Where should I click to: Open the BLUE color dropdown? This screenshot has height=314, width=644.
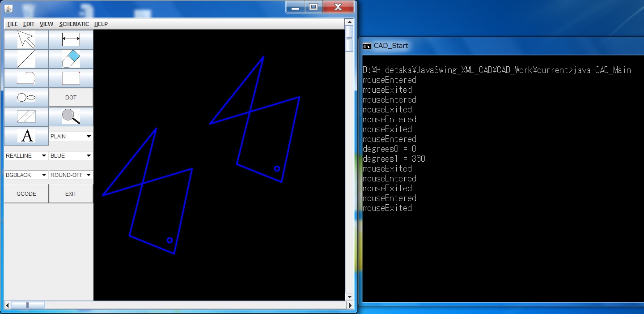(71, 155)
